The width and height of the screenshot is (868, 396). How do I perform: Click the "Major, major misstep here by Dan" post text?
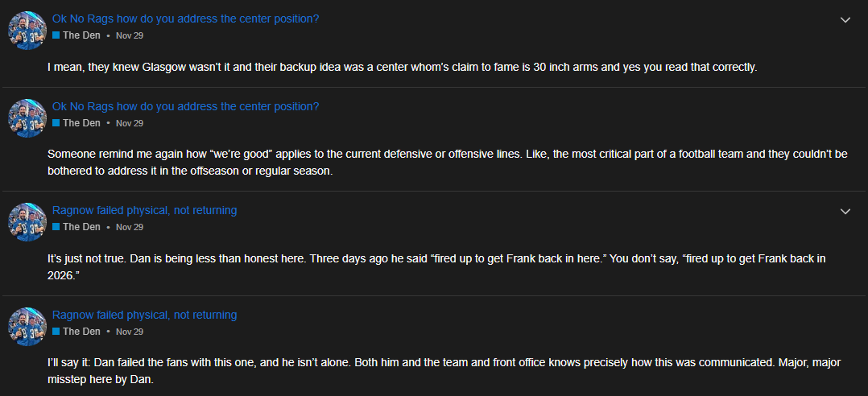pos(443,370)
